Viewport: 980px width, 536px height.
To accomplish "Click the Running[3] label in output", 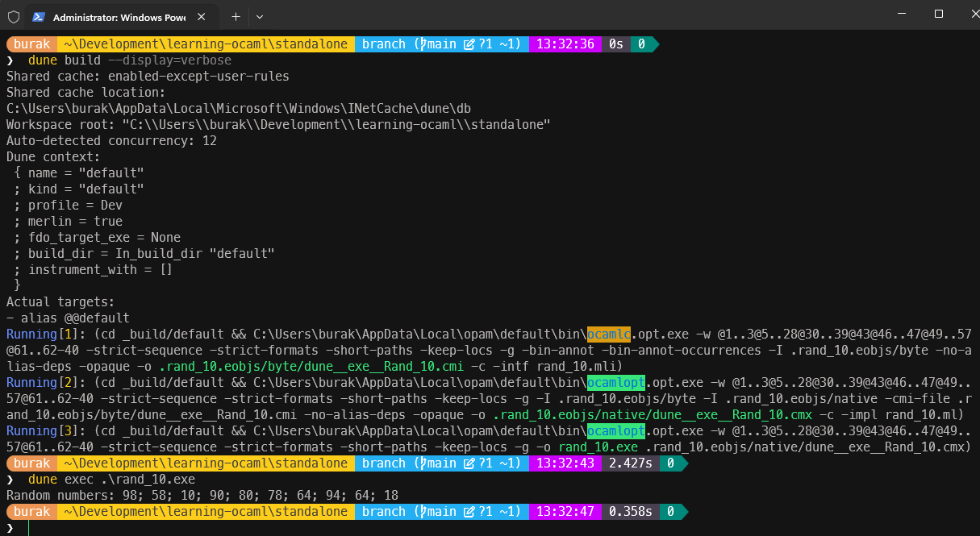I will tap(42, 431).
